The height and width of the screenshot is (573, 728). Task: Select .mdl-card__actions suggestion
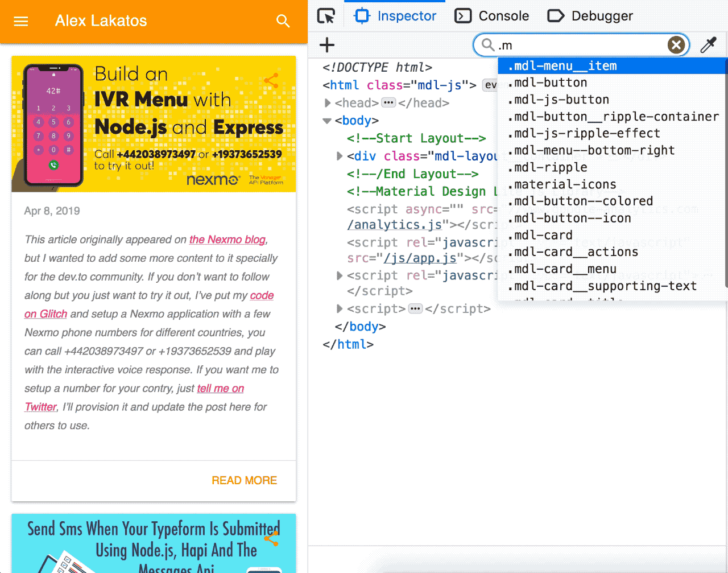tap(612, 252)
